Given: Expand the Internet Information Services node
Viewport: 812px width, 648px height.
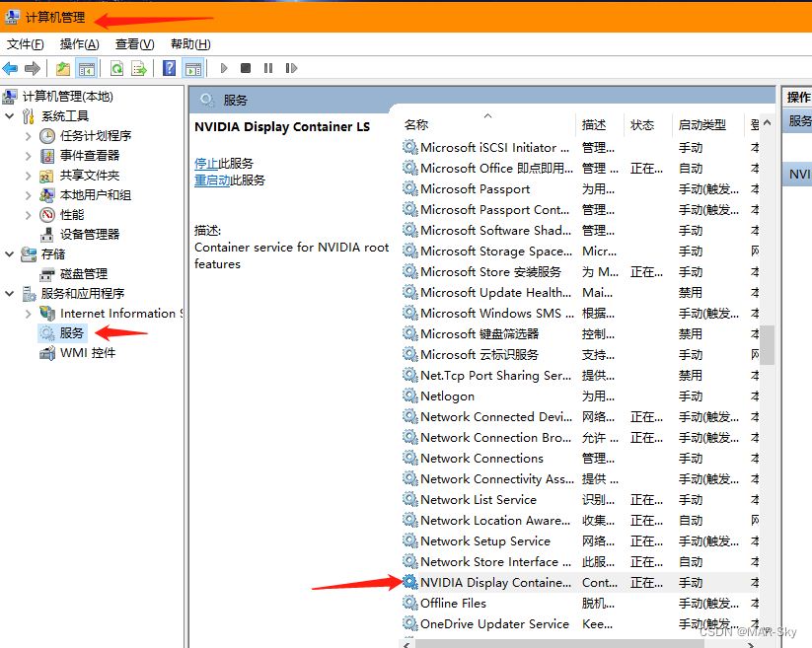Looking at the screenshot, I should (29, 314).
